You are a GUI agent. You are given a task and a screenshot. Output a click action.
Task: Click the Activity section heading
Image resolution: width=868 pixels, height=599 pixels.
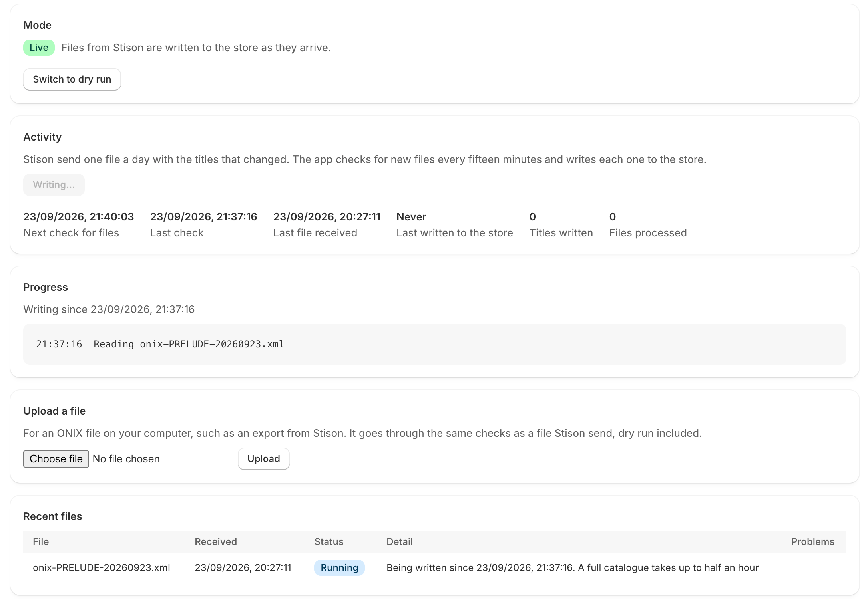(x=42, y=137)
